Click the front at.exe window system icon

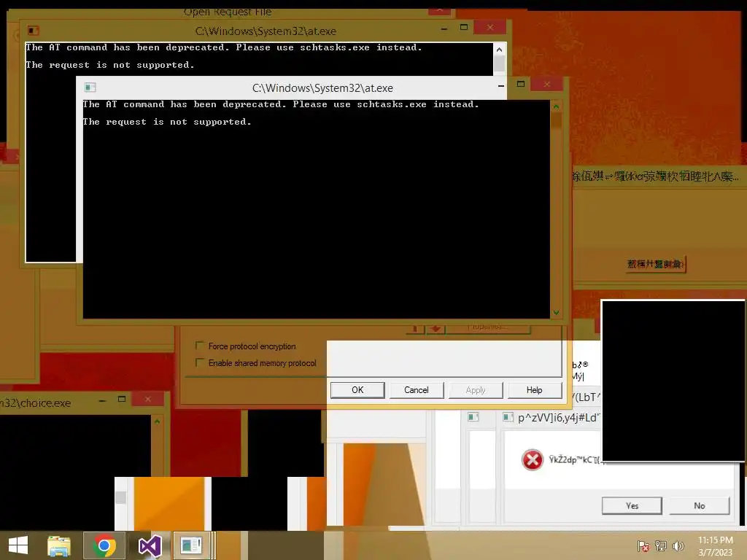90,87
